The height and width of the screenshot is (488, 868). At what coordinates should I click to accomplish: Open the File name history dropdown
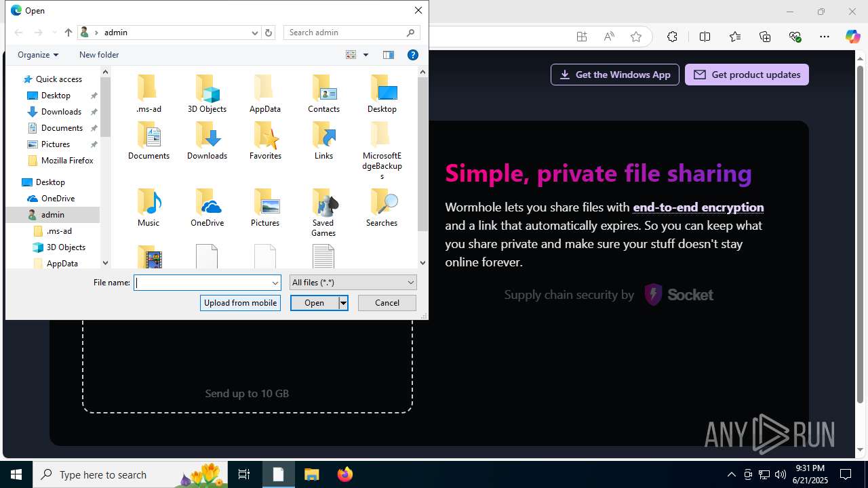(275, 283)
